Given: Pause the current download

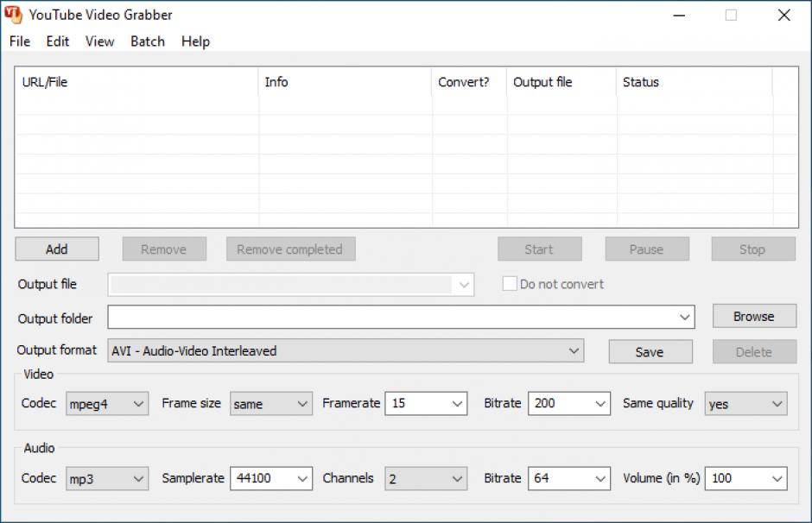Looking at the screenshot, I should 647,249.
